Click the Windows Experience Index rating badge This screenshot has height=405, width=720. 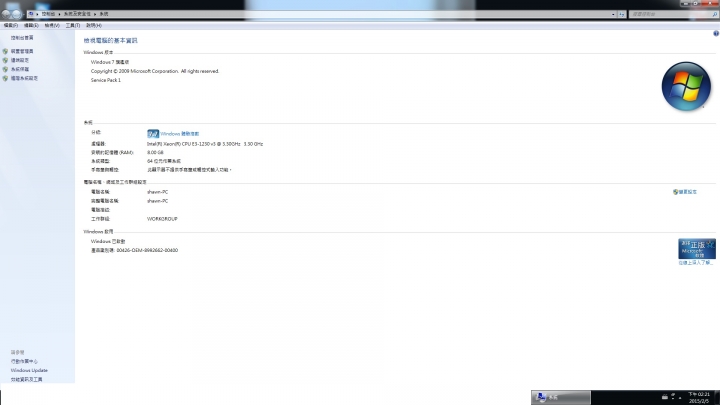153,134
